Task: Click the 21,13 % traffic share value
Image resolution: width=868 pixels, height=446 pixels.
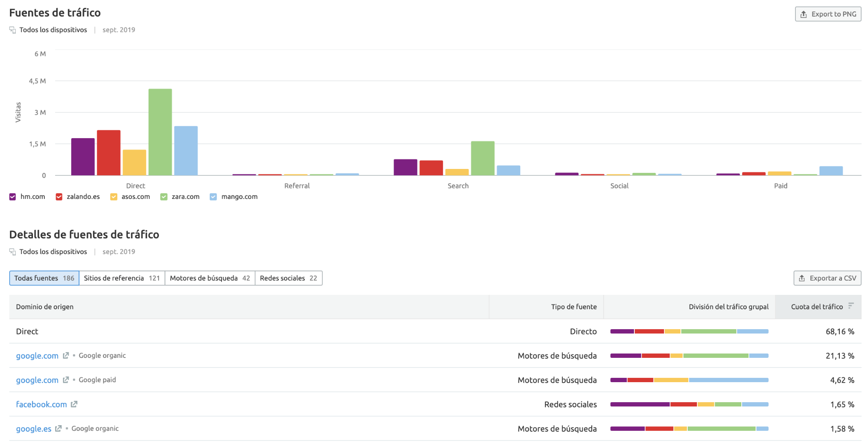Action: click(840, 356)
